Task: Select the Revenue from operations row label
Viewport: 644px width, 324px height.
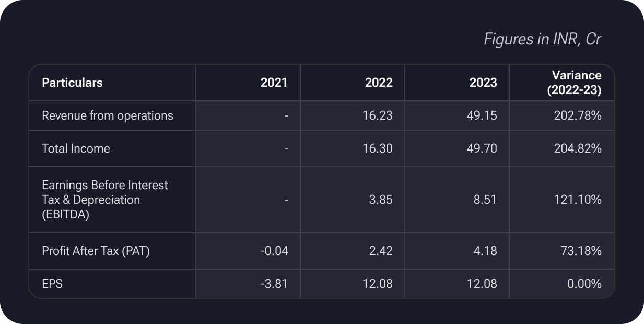Action: click(x=107, y=115)
